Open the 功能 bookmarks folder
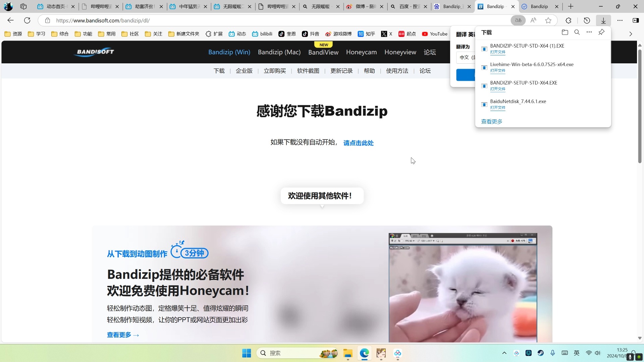 (84, 34)
